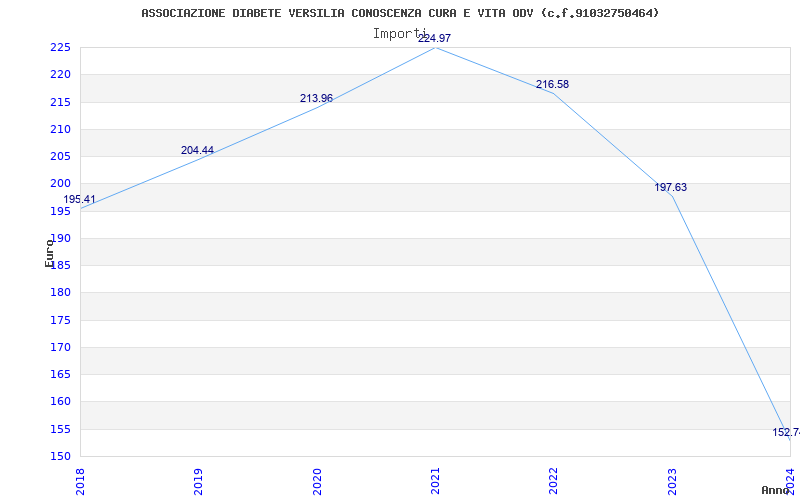The width and height of the screenshot is (800, 500).
Task: Click the 2024 data label 152.74
Action: 786,433
